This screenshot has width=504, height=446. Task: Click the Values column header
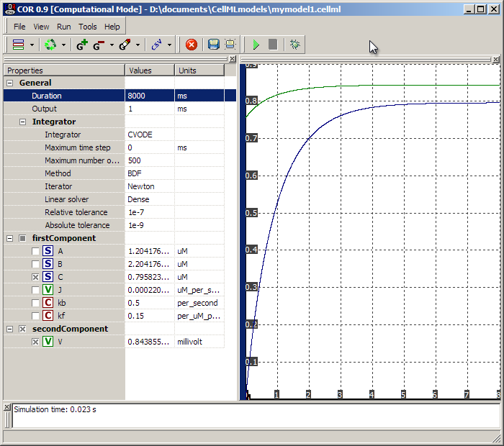pos(150,70)
